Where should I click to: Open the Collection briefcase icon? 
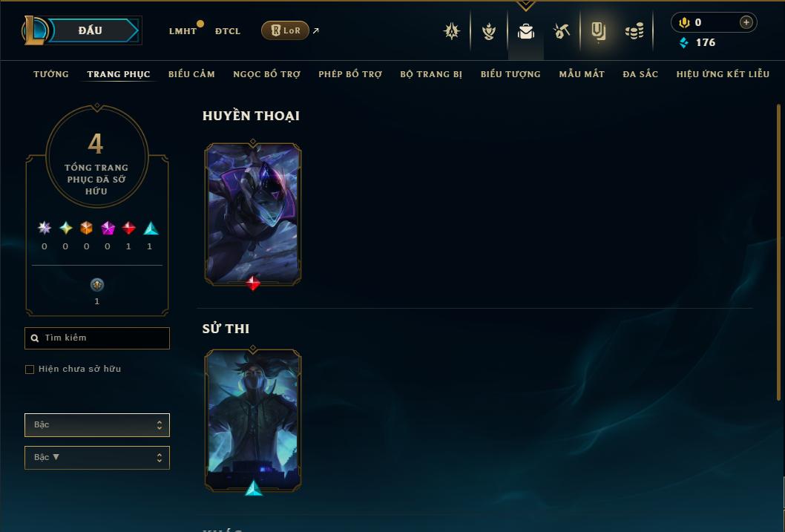point(525,31)
